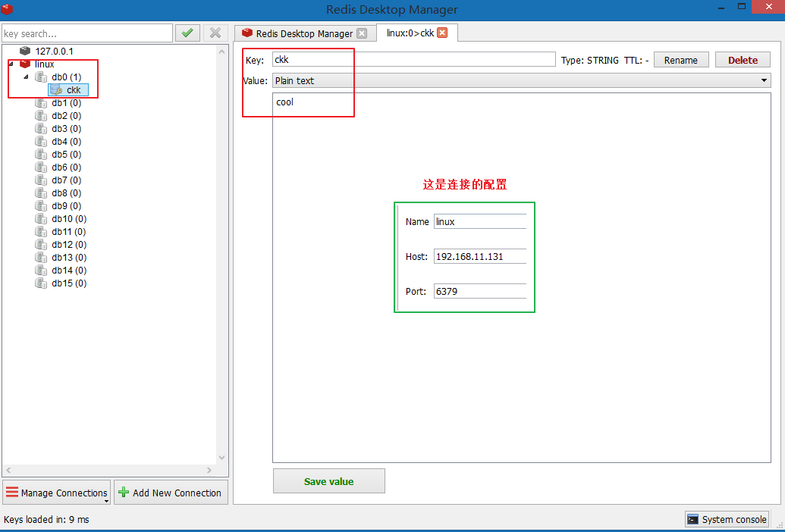Click the Redis logo in title bar

pyautogui.click(x=7, y=8)
